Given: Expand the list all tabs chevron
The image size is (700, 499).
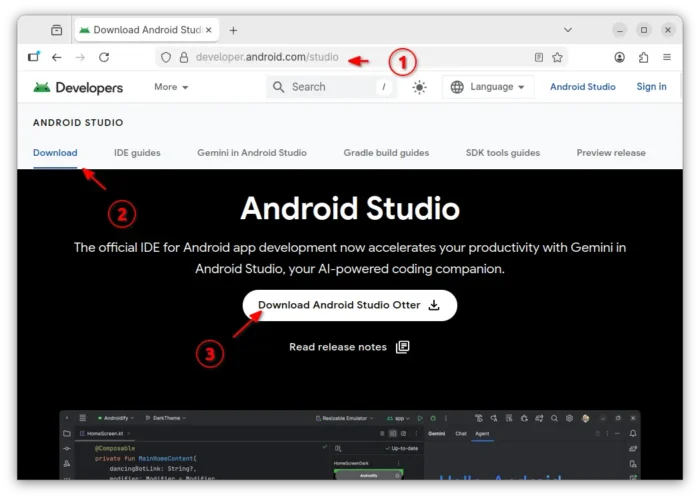Looking at the screenshot, I should tap(569, 30).
